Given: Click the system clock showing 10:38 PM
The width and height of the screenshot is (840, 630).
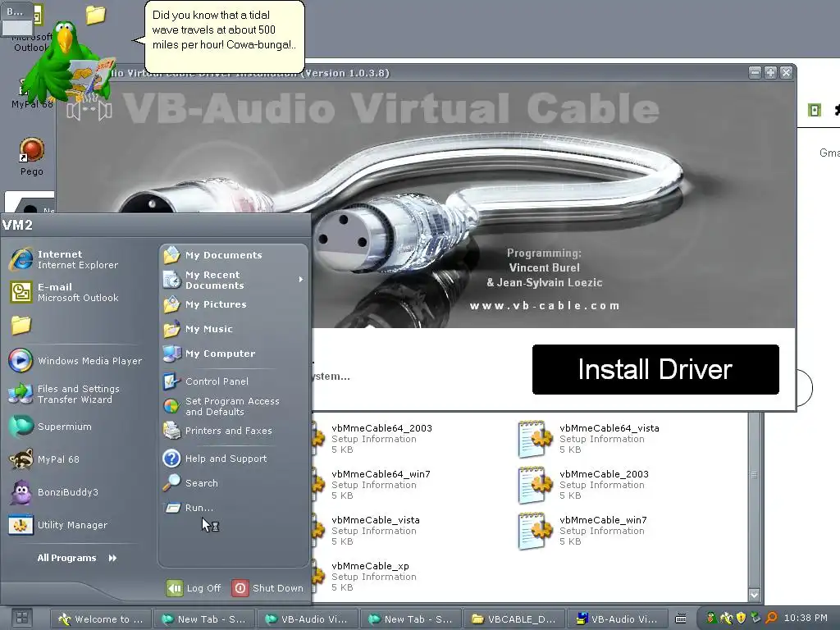Looking at the screenshot, I should click(806, 619).
